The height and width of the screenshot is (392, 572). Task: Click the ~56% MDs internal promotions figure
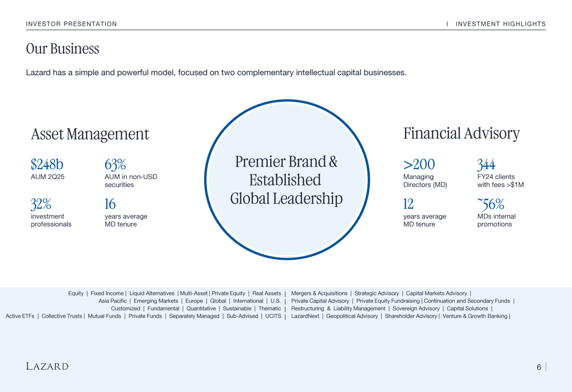(x=490, y=204)
